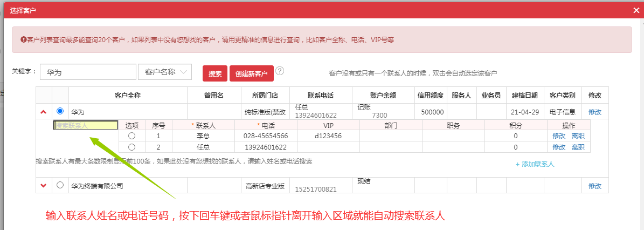
Task: Click the 序号 column header in contacts
Action: click(158, 125)
